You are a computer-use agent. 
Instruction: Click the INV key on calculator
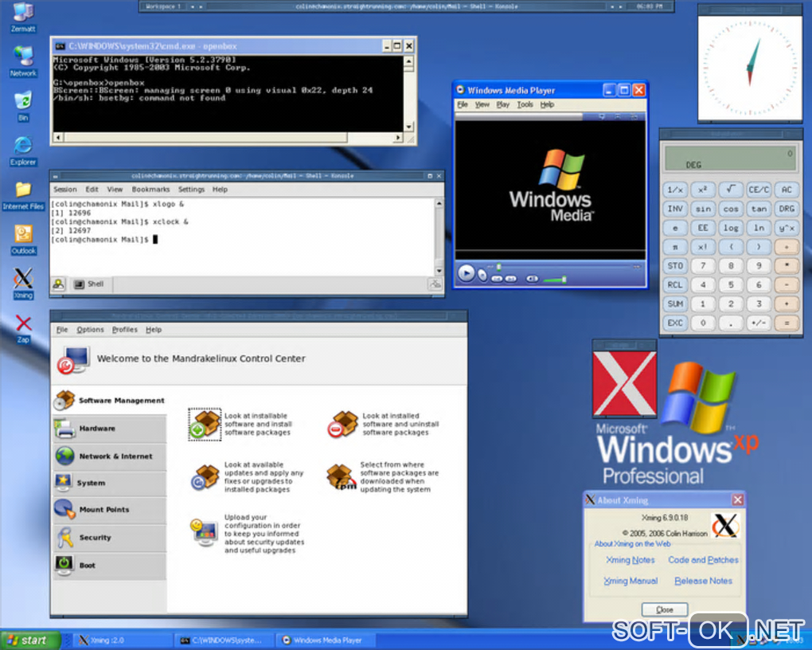(675, 209)
